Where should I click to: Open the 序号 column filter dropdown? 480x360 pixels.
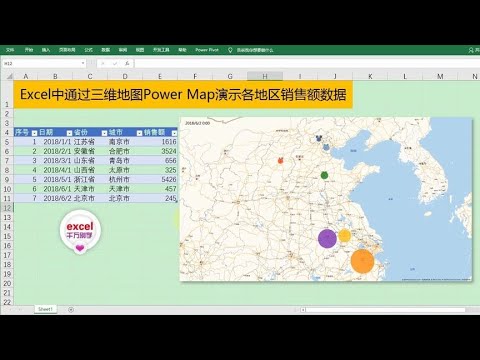click(x=34, y=133)
